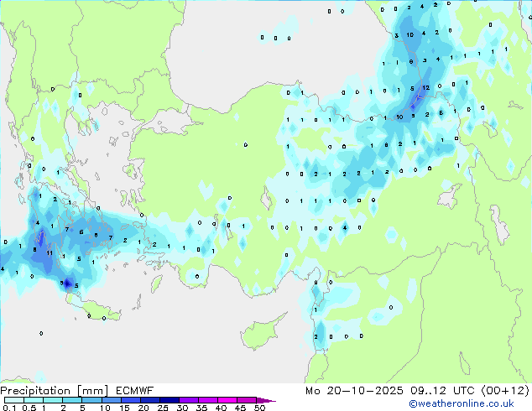This screenshot has height=411, width=532.
Task: Pick the 35–40 mm legend color swatch
Action: point(207,400)
